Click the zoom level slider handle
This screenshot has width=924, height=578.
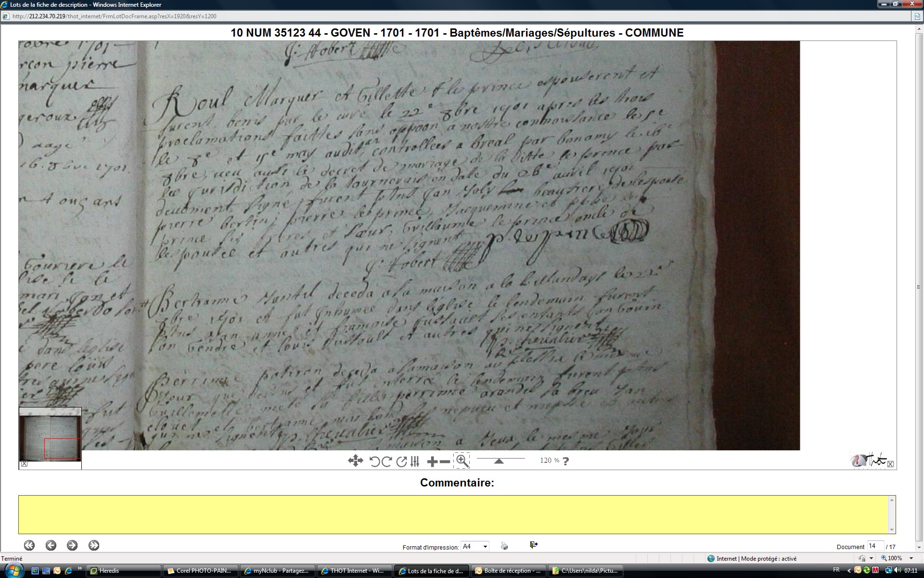[499, 461]
